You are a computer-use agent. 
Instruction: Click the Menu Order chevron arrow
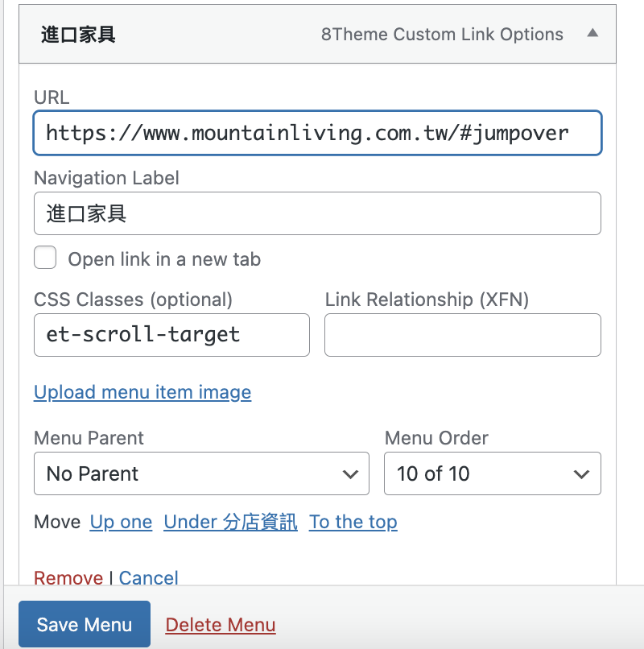pos(581,474)
